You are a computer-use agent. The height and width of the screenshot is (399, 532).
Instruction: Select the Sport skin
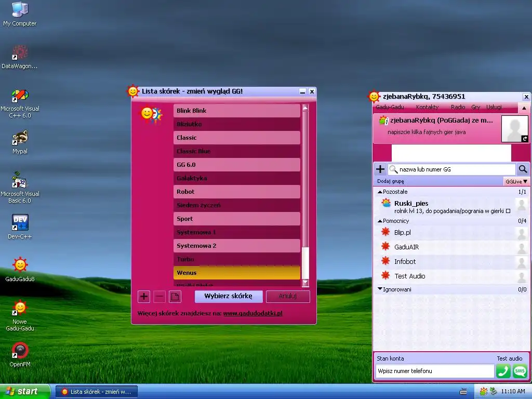click(237, 219)
